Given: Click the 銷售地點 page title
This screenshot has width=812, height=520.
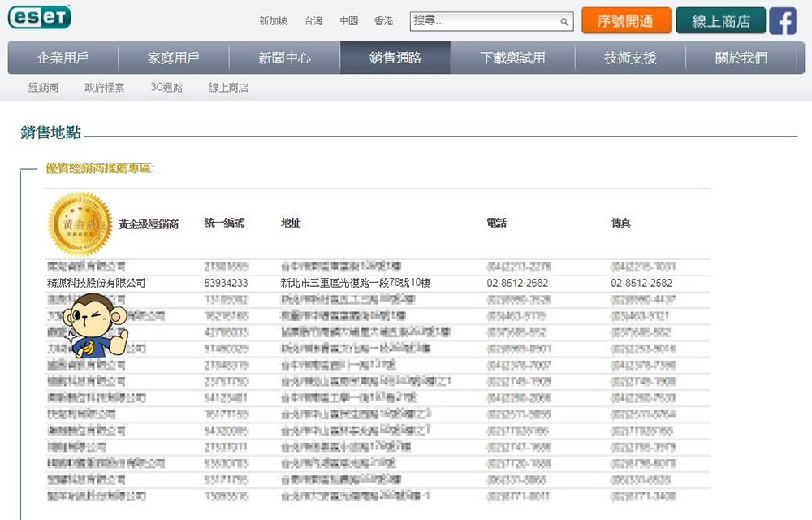Looking at the screenshot, I should (x=50, y=132).
